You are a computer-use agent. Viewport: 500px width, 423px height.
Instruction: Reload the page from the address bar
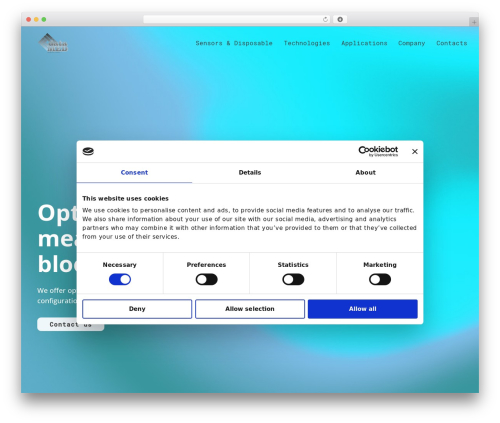click(x=325, y=19)
